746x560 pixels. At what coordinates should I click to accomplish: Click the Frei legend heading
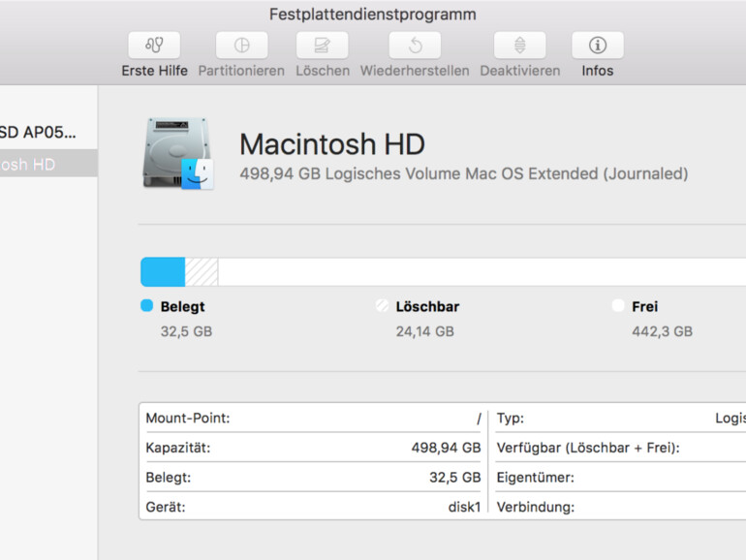click(x=645, y=306)
